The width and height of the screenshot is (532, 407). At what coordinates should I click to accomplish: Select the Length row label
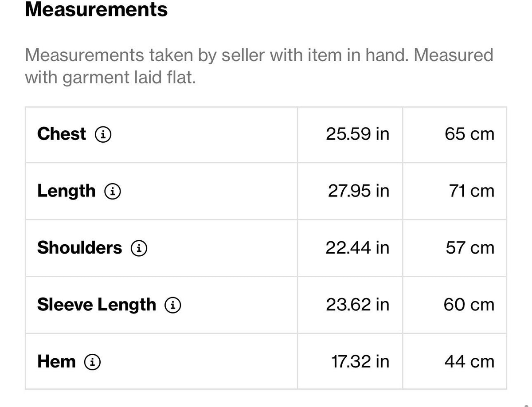[66, 191]
